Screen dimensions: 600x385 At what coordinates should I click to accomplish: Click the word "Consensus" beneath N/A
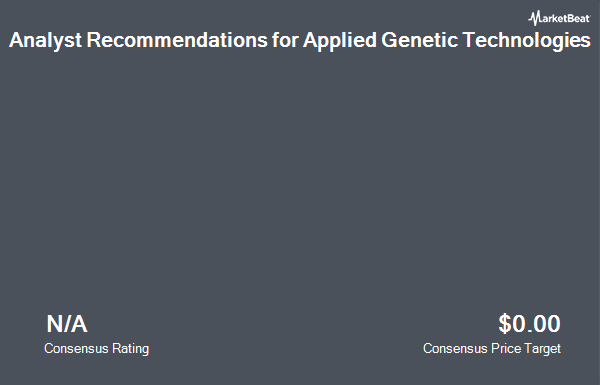76,349
